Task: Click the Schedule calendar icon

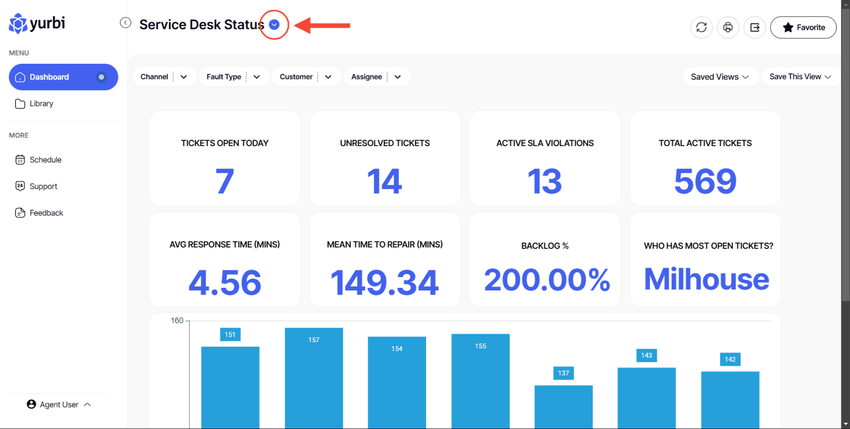Action: 20,160
